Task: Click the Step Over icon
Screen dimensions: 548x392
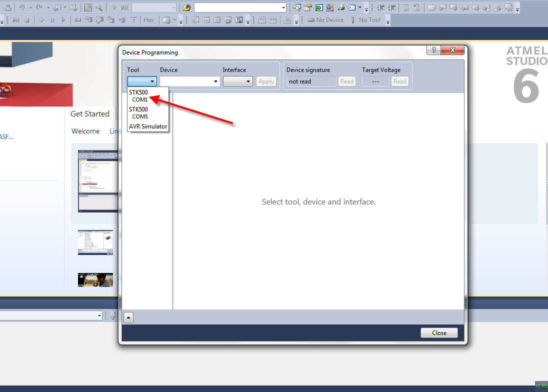Action: point(99,20)
